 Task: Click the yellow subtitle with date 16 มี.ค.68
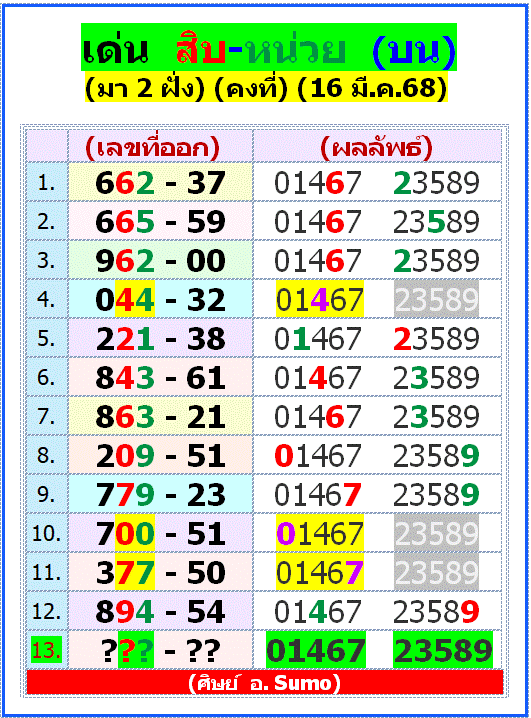266,87
